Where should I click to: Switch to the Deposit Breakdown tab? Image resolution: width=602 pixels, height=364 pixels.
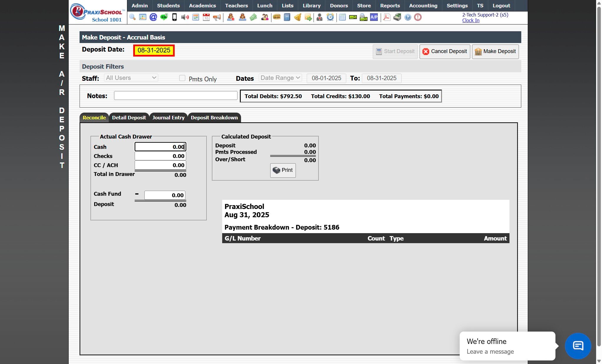214,118
